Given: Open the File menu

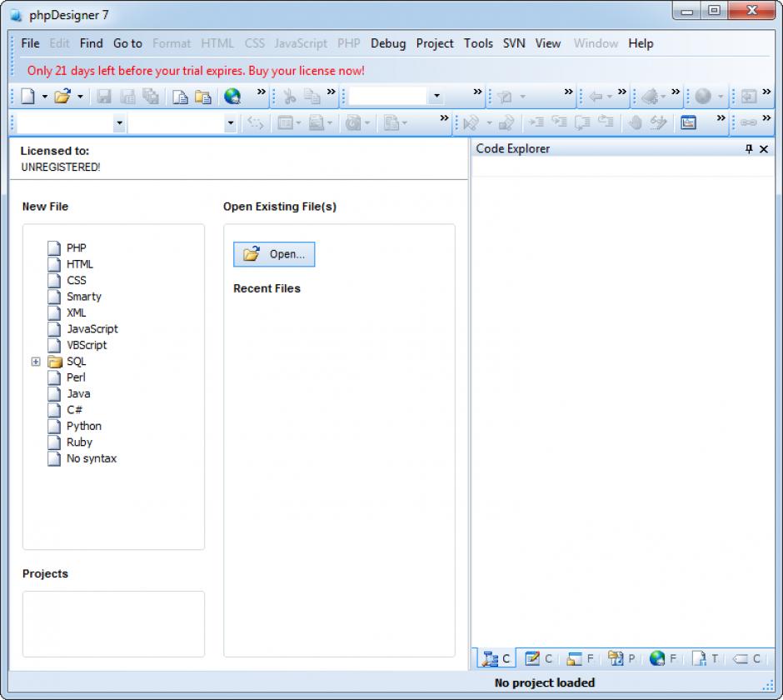Looking at the screenshot, I should (30, 43).
